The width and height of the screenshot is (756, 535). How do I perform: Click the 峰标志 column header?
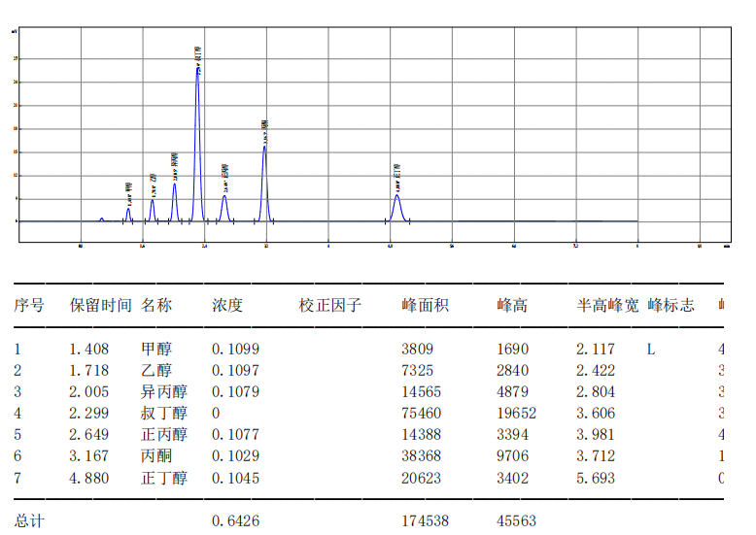pos(670,305)
